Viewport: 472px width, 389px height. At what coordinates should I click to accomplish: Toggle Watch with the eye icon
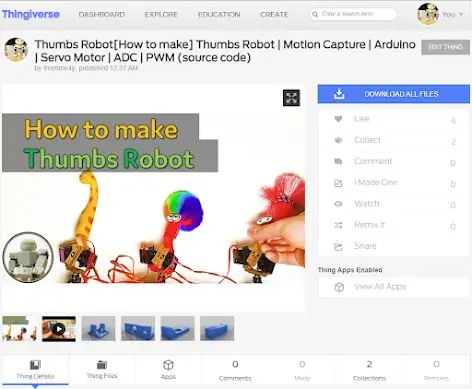(x=338, y=204)
